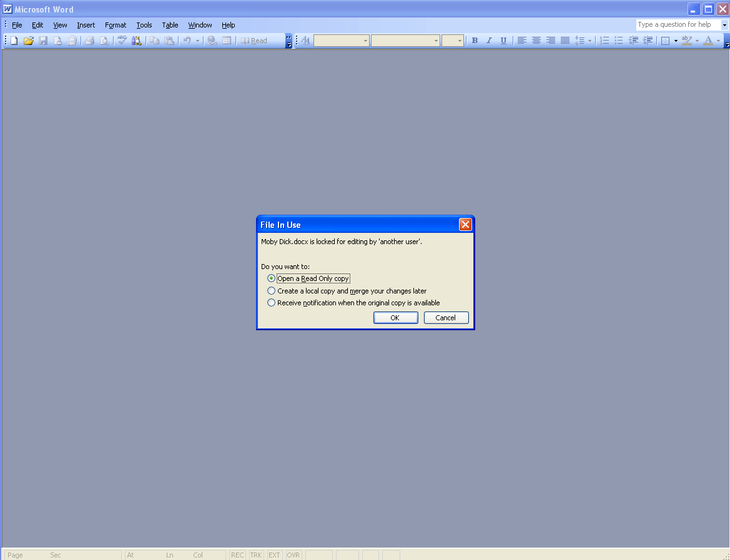Open the Research books icon

[136, 41]
